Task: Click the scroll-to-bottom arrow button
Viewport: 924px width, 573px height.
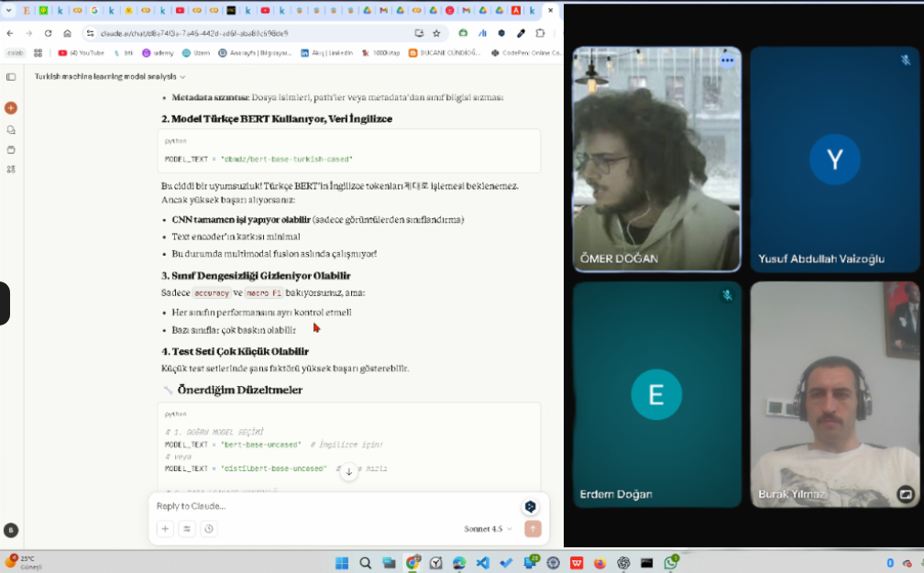Action: 348,471
